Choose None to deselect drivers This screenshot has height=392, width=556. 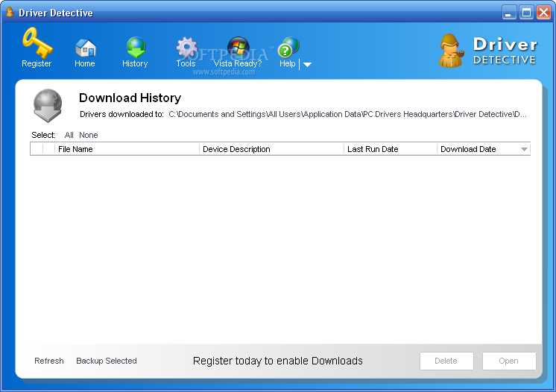point(88,135)
